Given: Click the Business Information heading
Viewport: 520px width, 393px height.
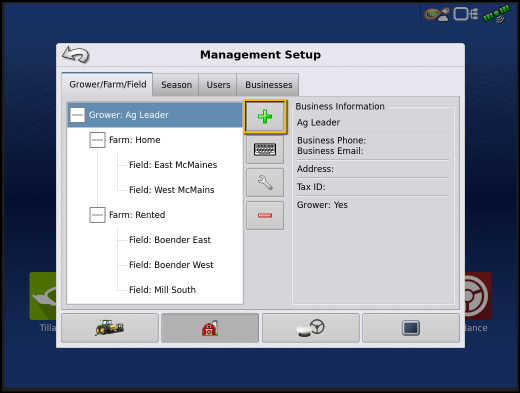Looking at the screenshot, I should click(340, 106).
